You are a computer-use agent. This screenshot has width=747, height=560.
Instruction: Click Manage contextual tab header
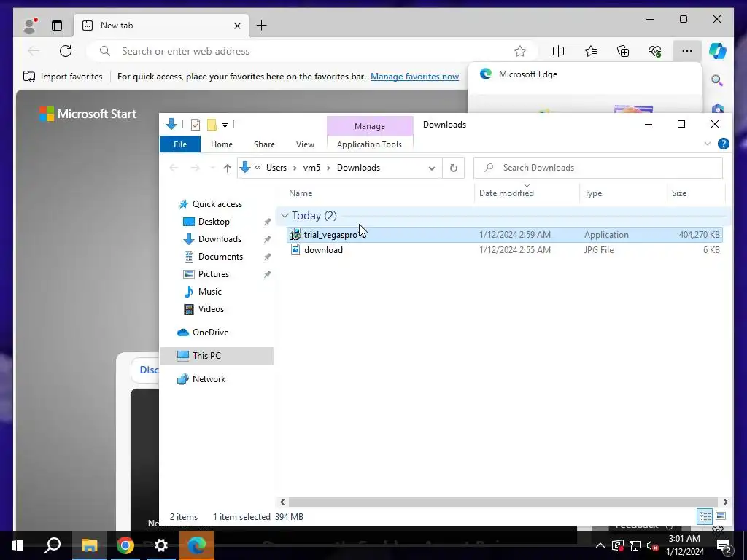[370, 126]
